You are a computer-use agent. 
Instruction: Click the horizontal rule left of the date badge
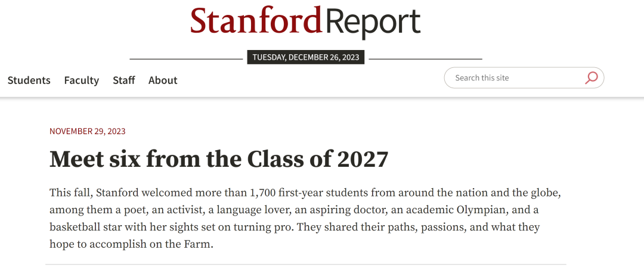pyautogui.click(x=186, y=59)
